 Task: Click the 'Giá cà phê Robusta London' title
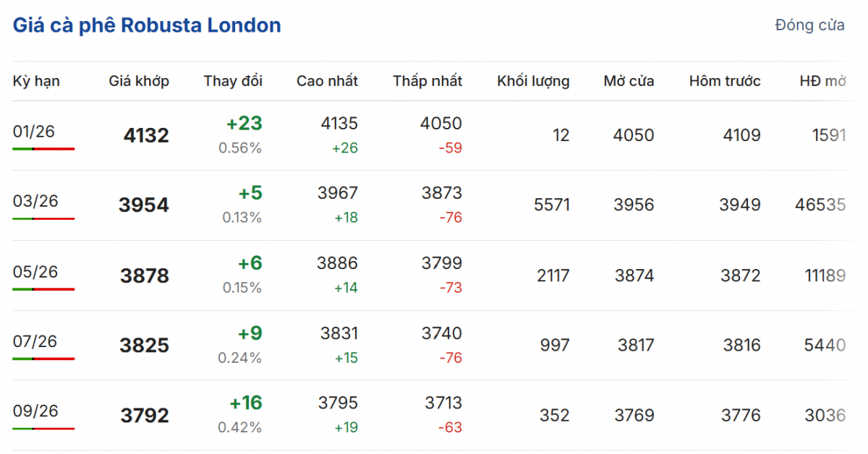tap(147, 25)
